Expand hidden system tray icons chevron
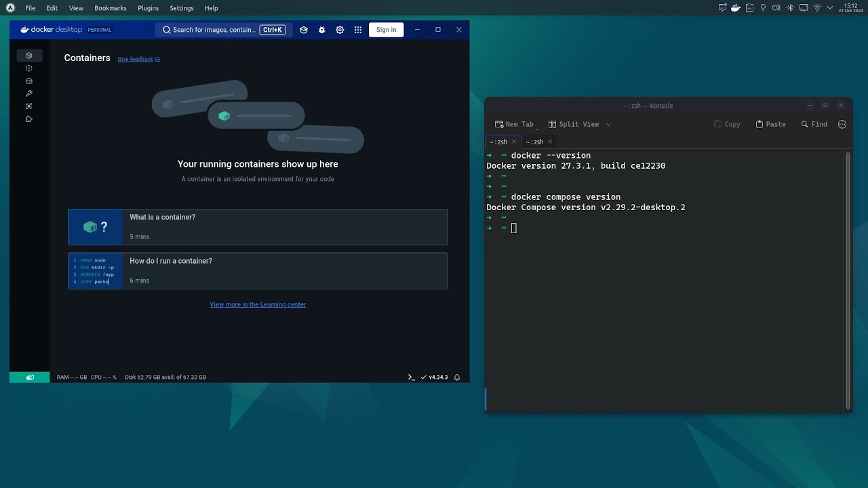Viewport: 868px width, 488px height. tap(830, 8)
